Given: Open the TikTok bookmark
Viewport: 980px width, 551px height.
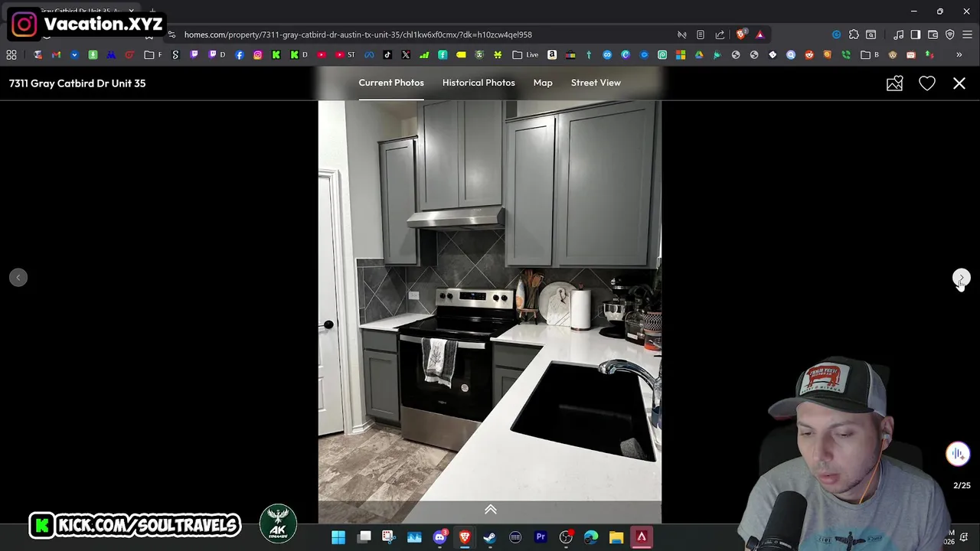Looking at the screenshot, I should pos(387,55).
